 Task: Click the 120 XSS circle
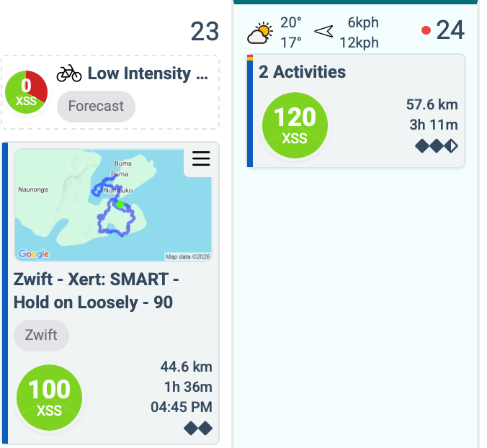[x=295, y=123]
